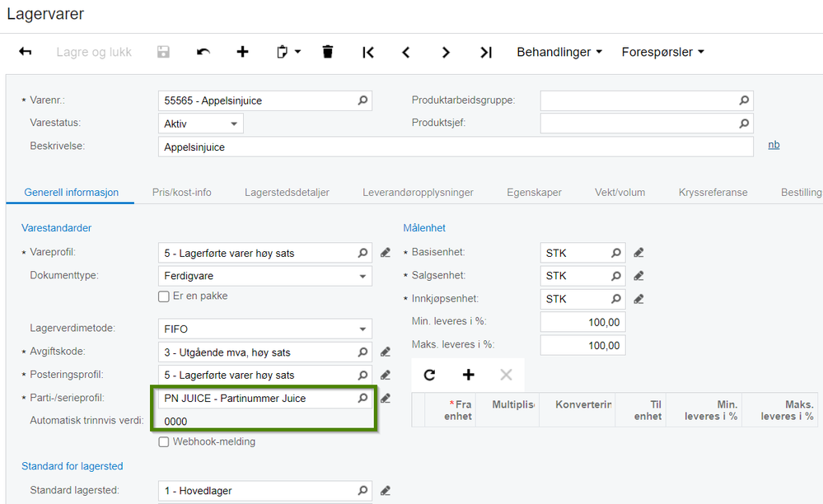Go to first record icon

click(368, 53)
